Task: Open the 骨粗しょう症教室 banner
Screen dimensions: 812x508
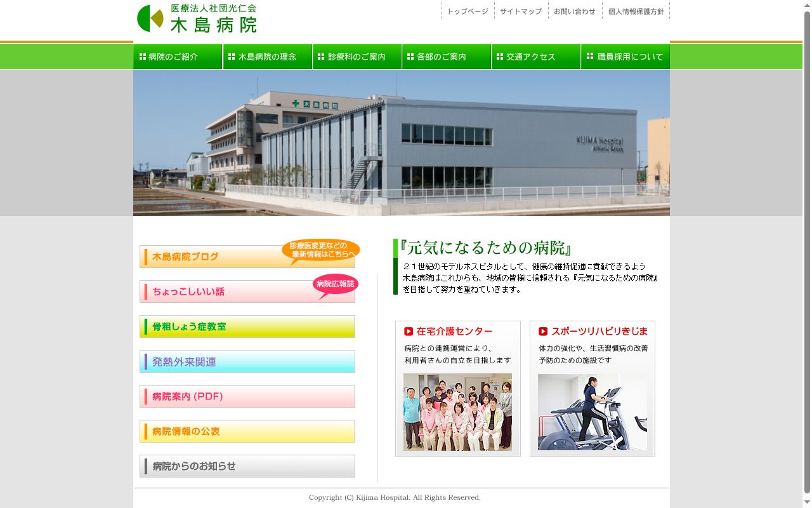Action: point(247,326)
